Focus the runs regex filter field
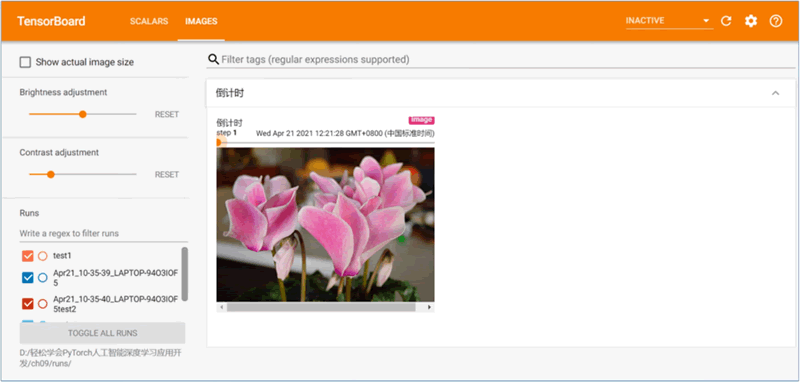 pyautogui.click(x=104, y=234)
